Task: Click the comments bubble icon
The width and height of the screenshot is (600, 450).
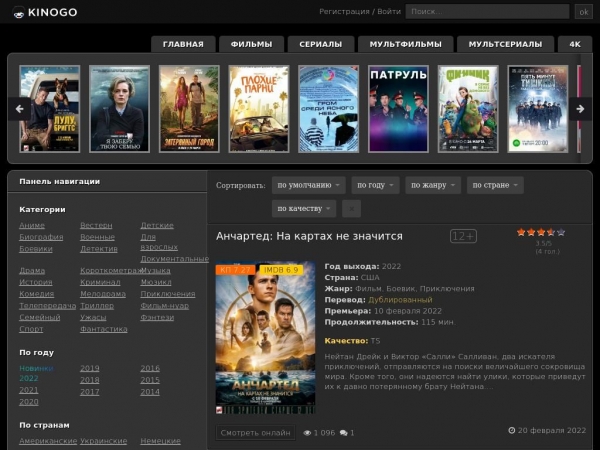Action: 343,433
